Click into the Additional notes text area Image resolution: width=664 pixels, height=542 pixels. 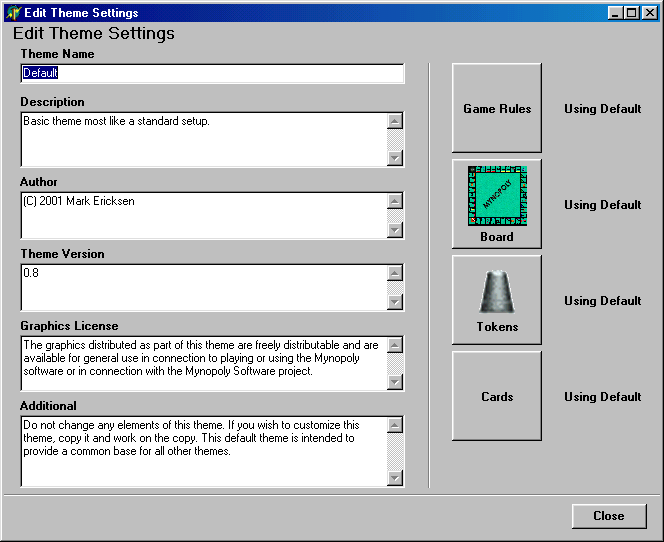203,451
